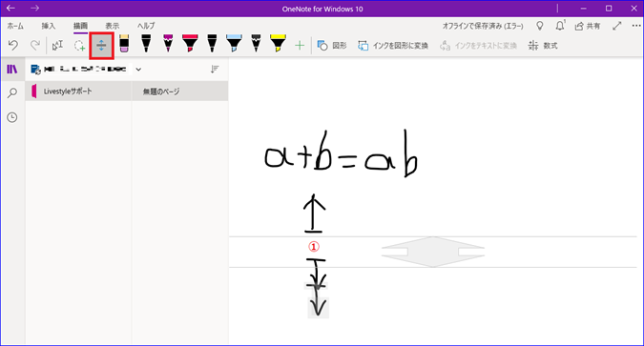Screen dimensions: 644x346
Task: Show recent notes clock icon
Action: (x=12, y=117)
